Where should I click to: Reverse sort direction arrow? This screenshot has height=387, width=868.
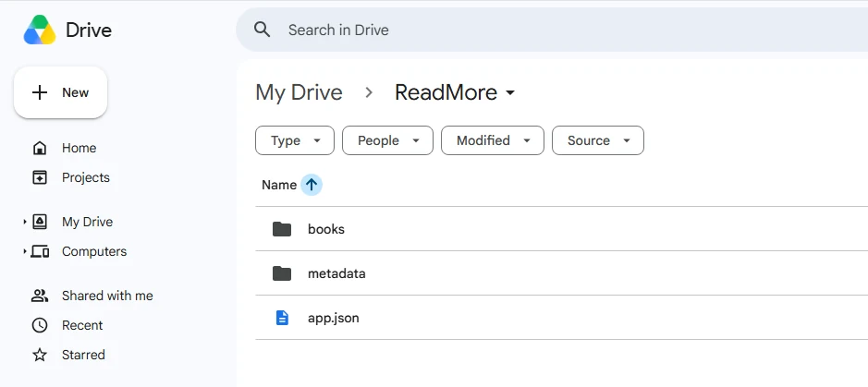(x=312, y=186)
